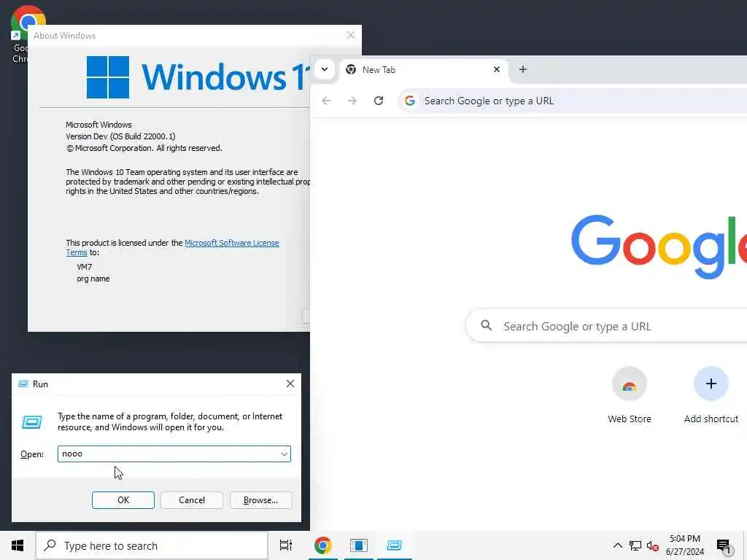Expand the Run dialog Open dropdown arrow

[285, 454]
